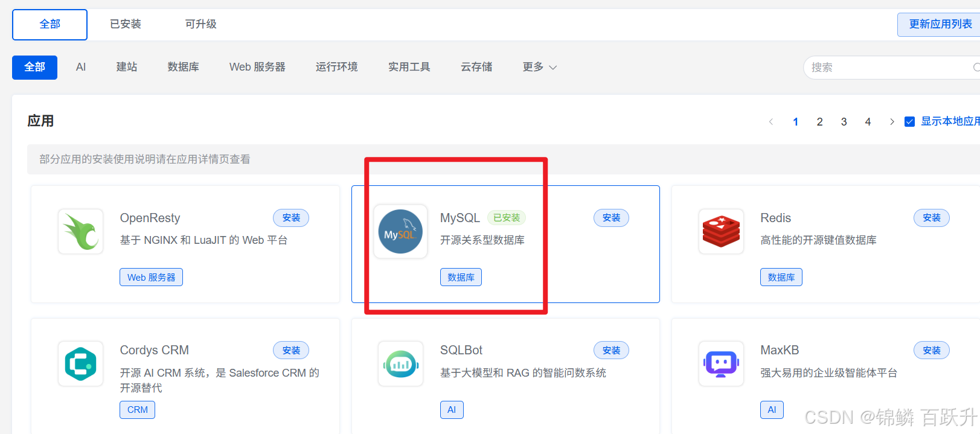This screenshot has height=434, width=980.
Task: Open the MaxKB app title
Action: pyautogui.click(x=780, y=350)
